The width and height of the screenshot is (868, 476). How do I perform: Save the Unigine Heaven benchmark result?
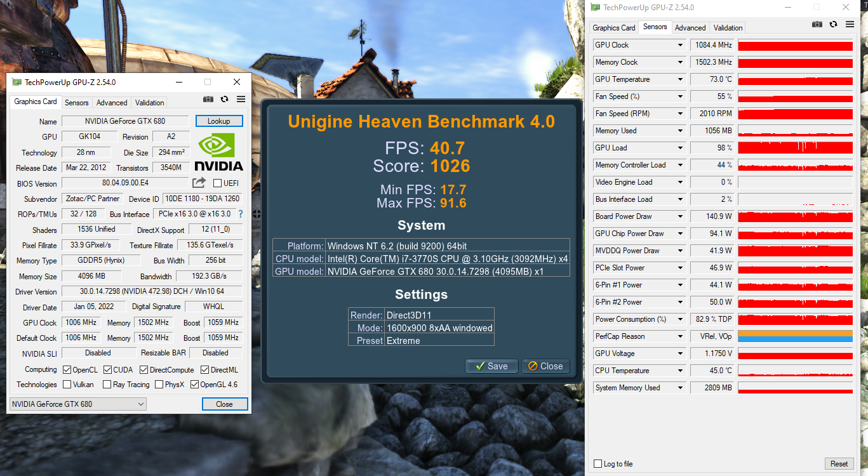(492, 366)
